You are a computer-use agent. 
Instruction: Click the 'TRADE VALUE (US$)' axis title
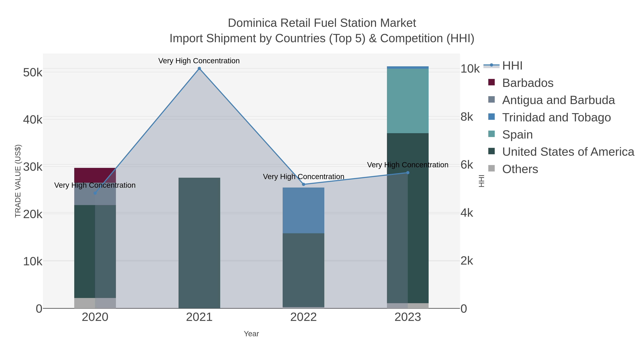pos(18,181)
